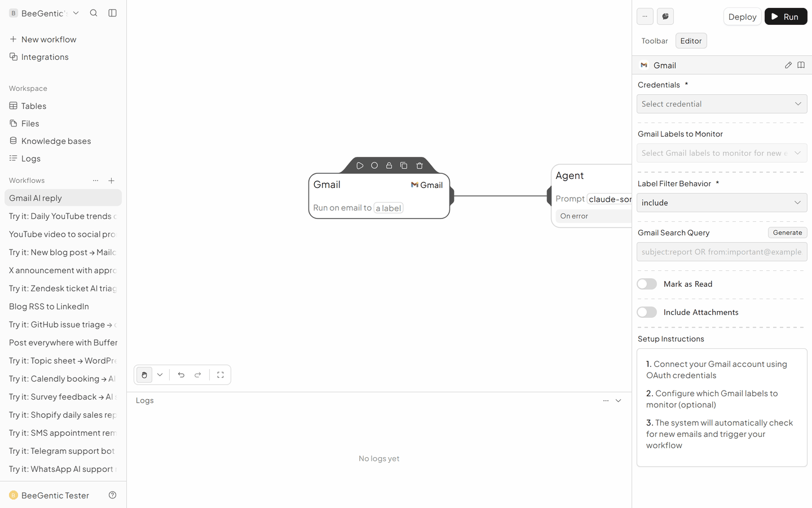This screenshot has width=812, height=508.
Task: Click the Deploy button
Action: 742,16
